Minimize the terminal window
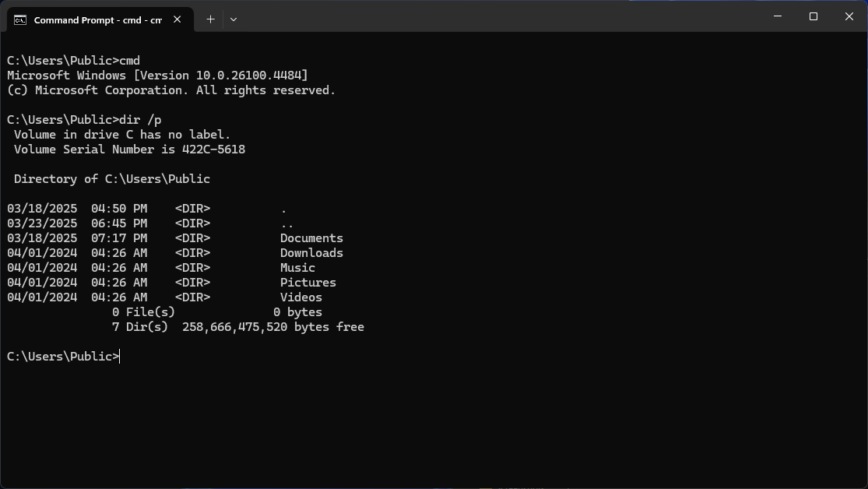 coord(777,16)
